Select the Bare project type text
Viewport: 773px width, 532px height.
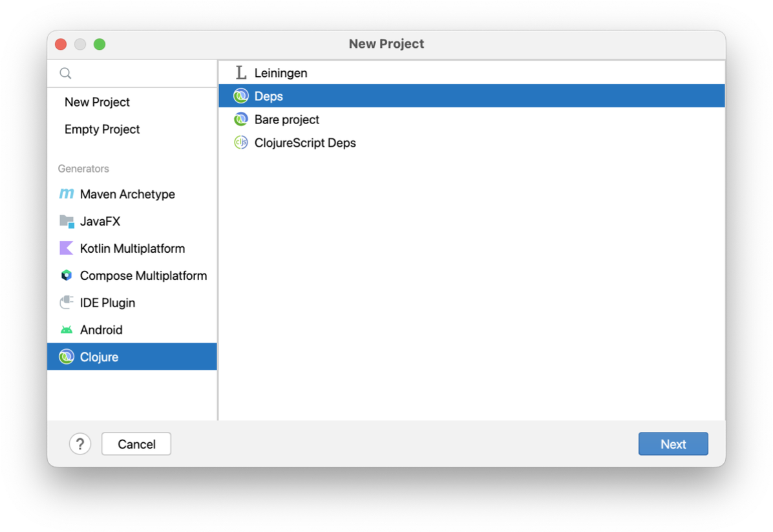click(286, 120)
